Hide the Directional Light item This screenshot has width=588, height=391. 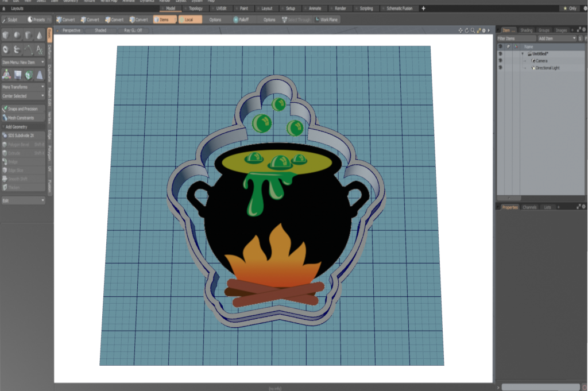point(500,68)
